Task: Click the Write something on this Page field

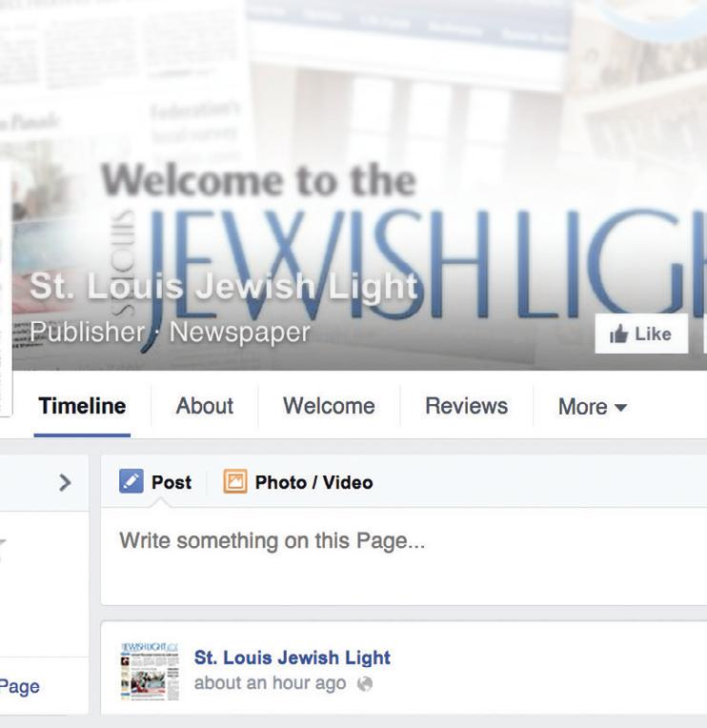Action: tap(404, 556)
